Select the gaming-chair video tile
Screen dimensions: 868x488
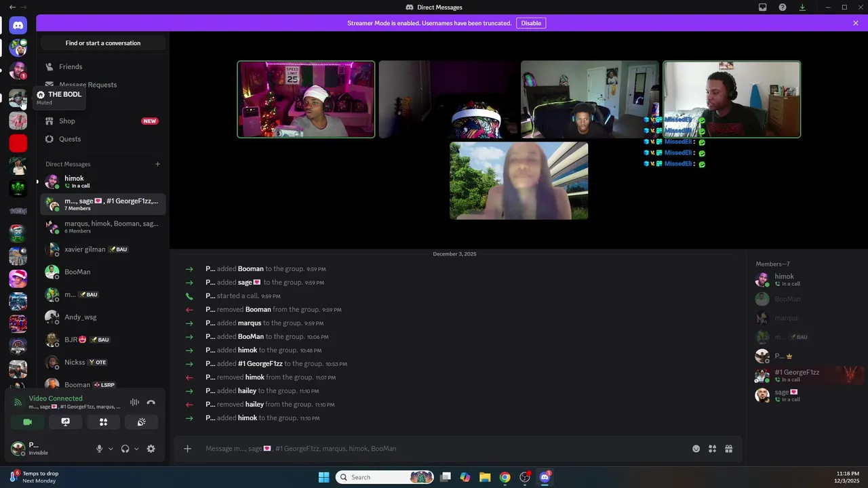pyautogui.click(x=589, y=100)
